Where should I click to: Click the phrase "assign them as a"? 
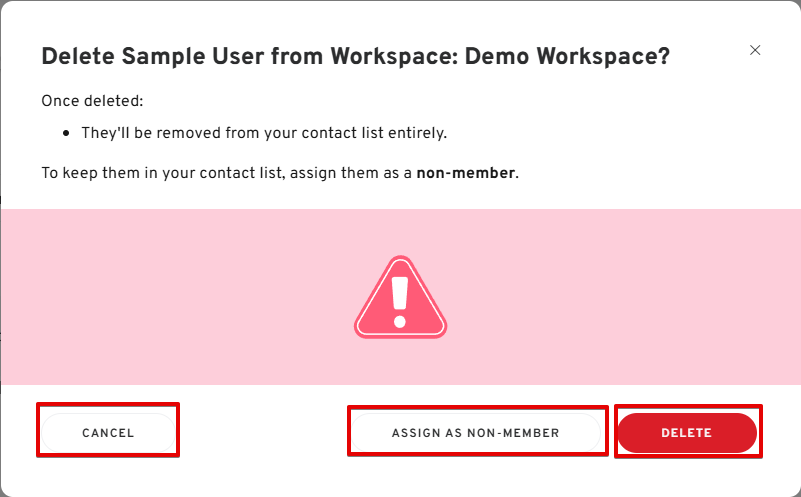click(x=351, y=173)
